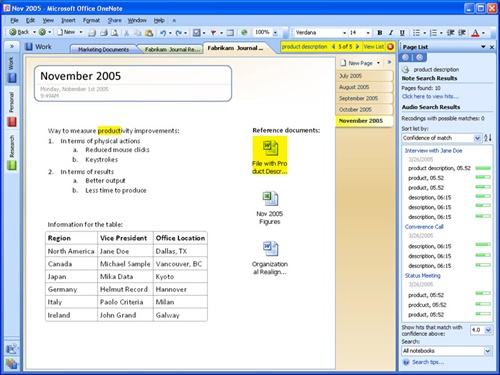Screen dimensions: 500x375
Task: Open the 100% zoom dropdown
Action: pos(275,33)
